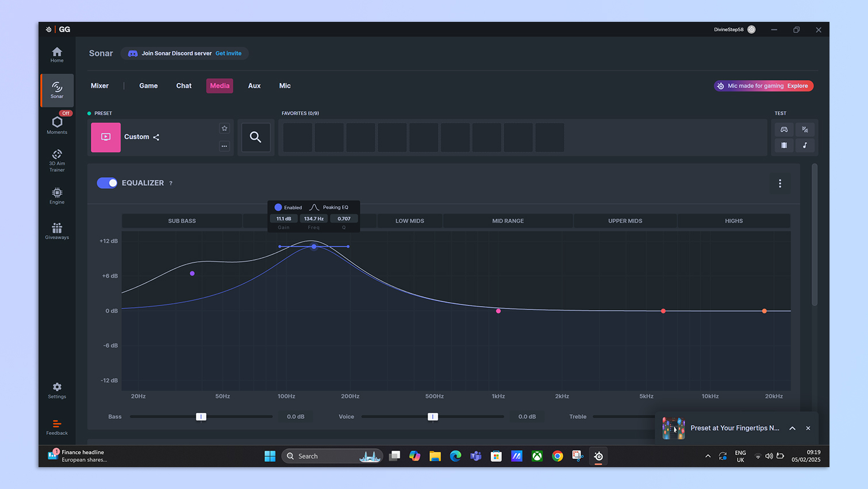Open the Engine section in sidebar
The height and width of the screenshot is (489, 868).
coord(57,196)
